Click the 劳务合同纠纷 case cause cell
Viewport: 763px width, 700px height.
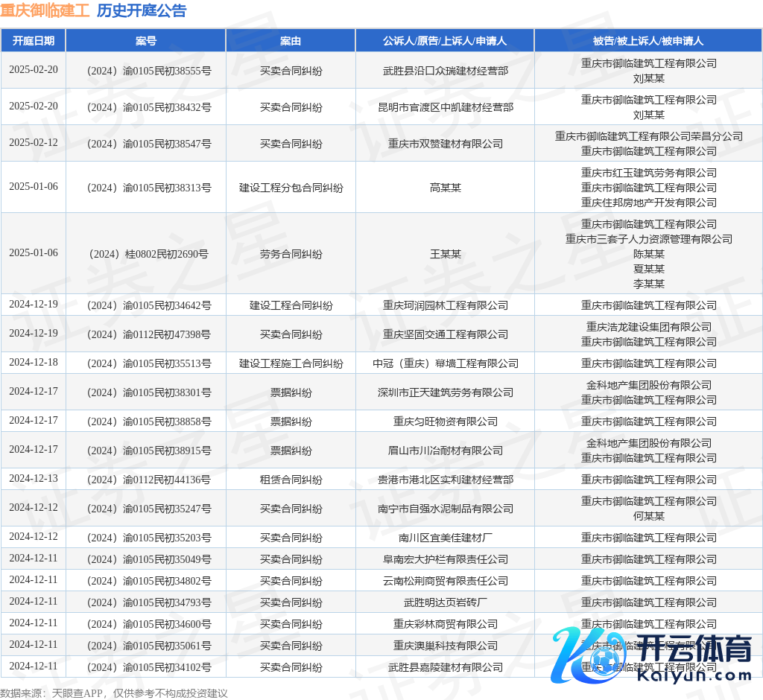point(291,254)
